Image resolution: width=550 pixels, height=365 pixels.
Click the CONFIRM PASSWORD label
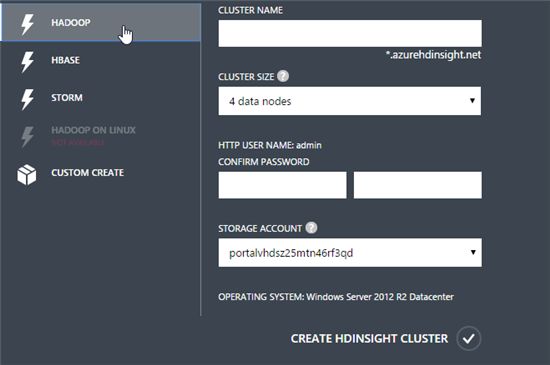(264, 162)
